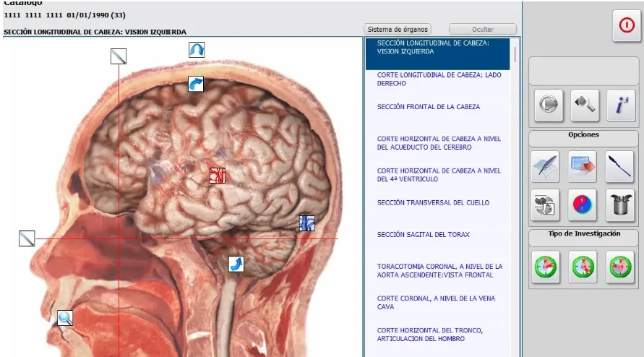Click the yin-yang icon in Opciones
This screenshot has width=644, height=357.
tap(583, 205)
